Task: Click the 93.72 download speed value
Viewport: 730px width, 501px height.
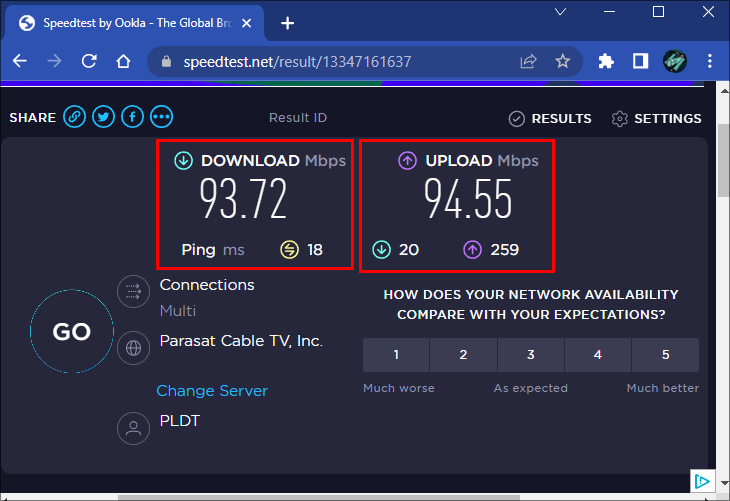Action: pyautogui.click(x=243, y=199)
